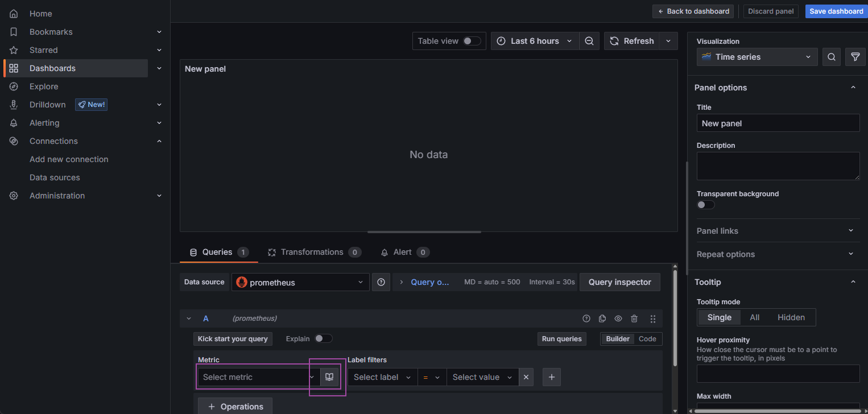Click the panel Title input field

pos(778,123)
